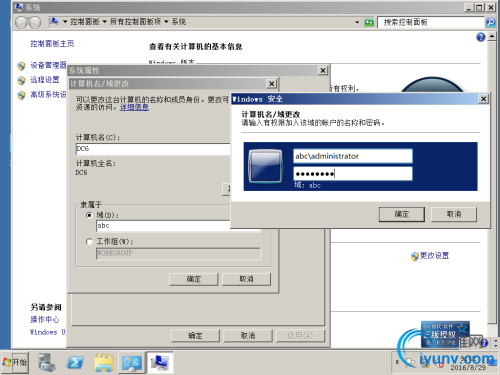Select the 域(D) radio button

[89, 215]
